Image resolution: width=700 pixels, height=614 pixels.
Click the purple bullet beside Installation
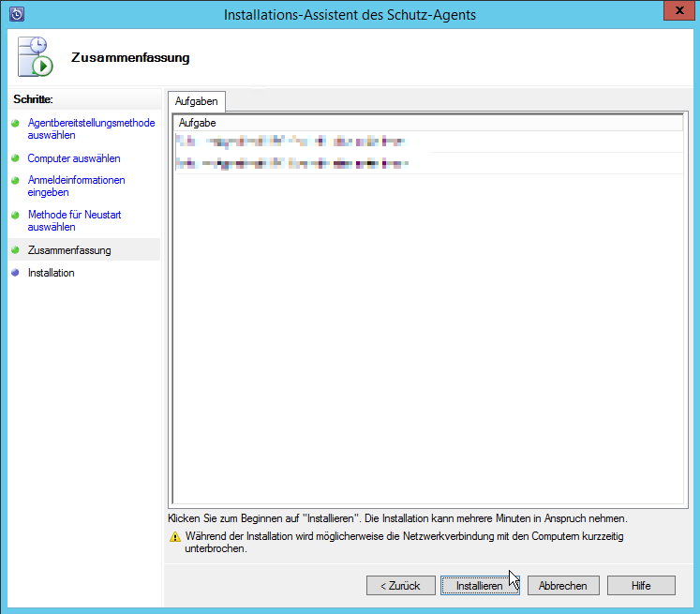click(15, 273)
